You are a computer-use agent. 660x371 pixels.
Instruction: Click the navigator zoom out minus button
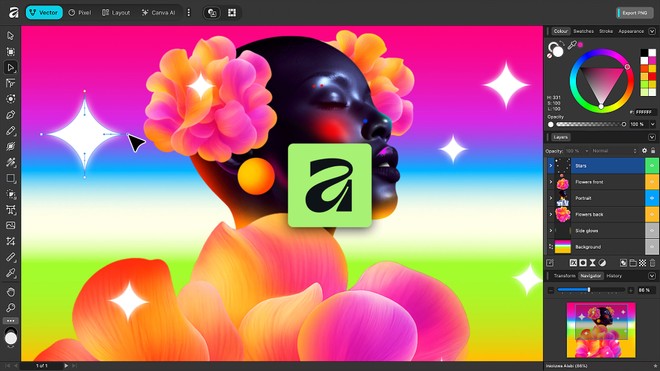(x=551, y=290)
